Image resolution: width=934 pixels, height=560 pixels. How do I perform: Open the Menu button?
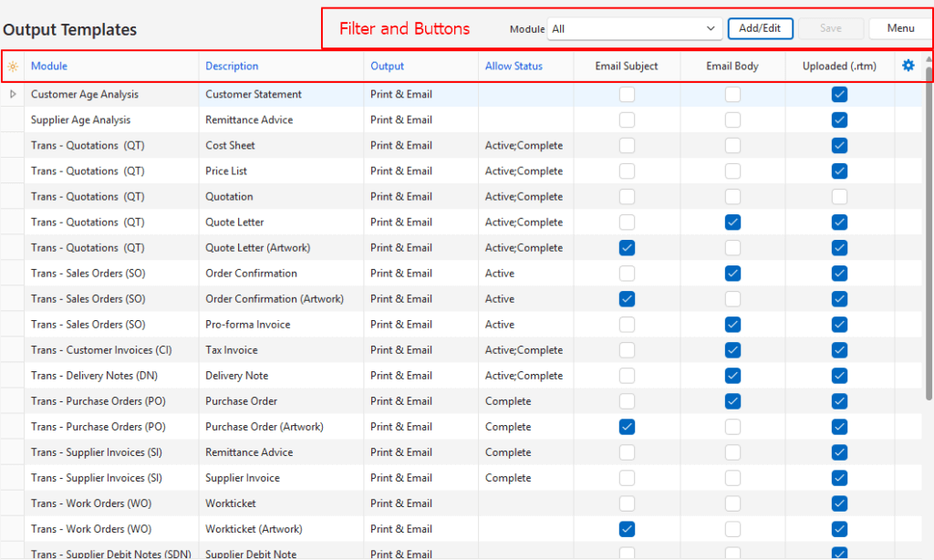[x=899, y=28]
